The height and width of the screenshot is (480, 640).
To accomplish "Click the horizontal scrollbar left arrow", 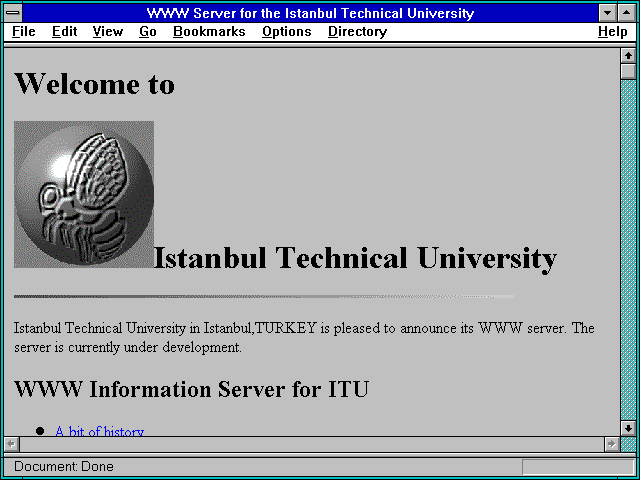I will (x=12, y=444).
